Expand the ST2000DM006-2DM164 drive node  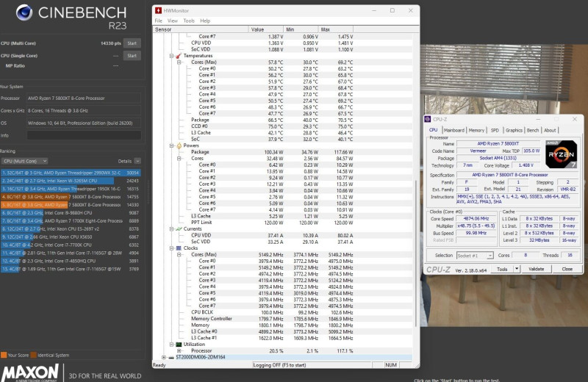[164, 357]
